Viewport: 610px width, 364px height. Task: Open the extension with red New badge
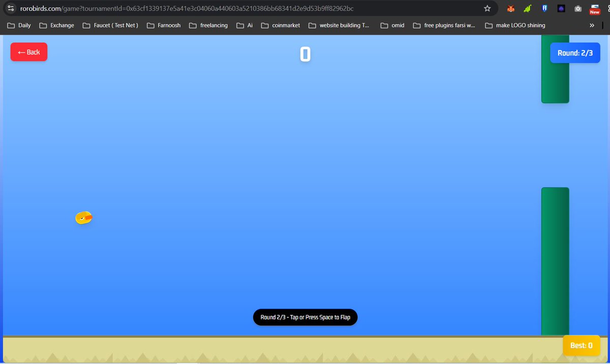click(x=594, y=9)
